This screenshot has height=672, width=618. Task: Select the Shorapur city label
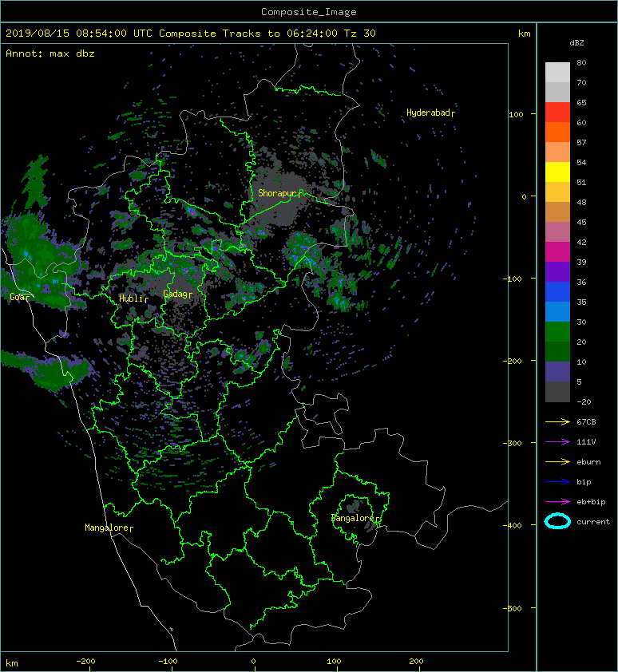coord(279,193)
